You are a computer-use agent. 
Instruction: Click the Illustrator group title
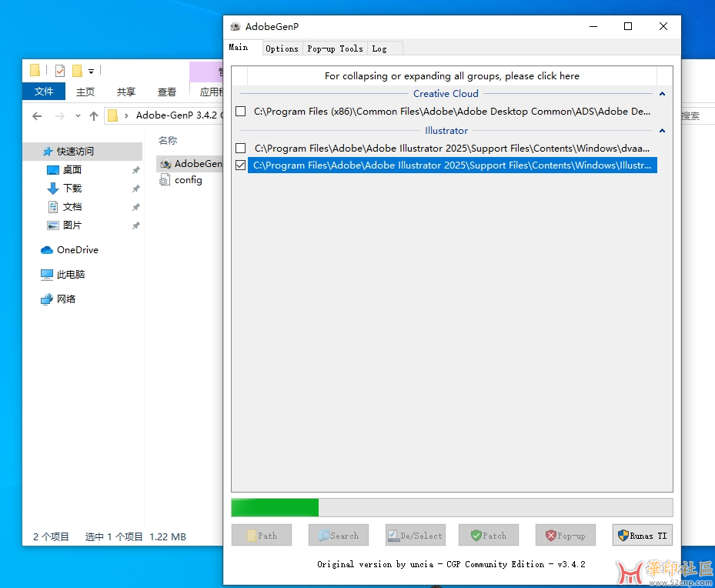click(x=446, y=130)
